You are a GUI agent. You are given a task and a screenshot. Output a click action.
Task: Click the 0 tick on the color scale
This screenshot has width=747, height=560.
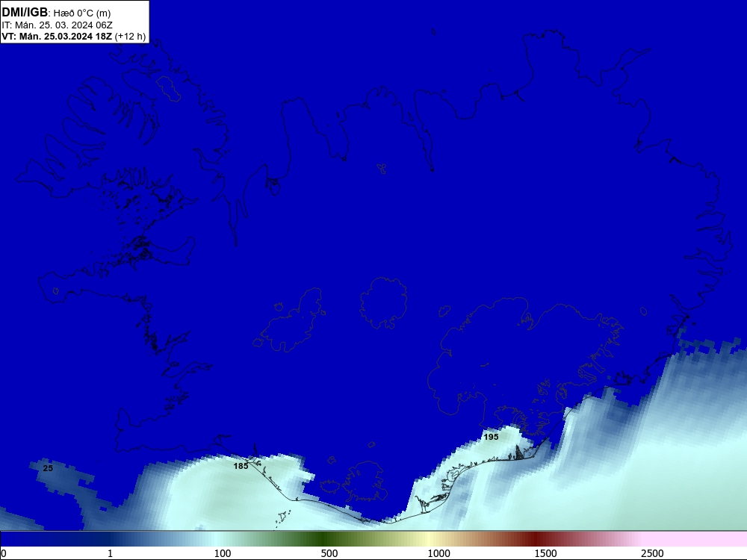coord(4,553)
